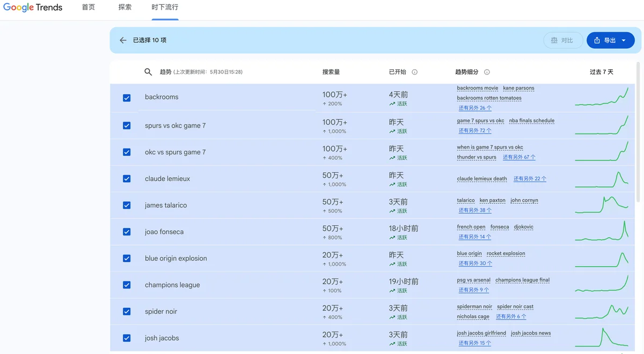Open the claude lemieux 7-day sparkline
This screenshot has width=644, height=354.
click(602, 179)
